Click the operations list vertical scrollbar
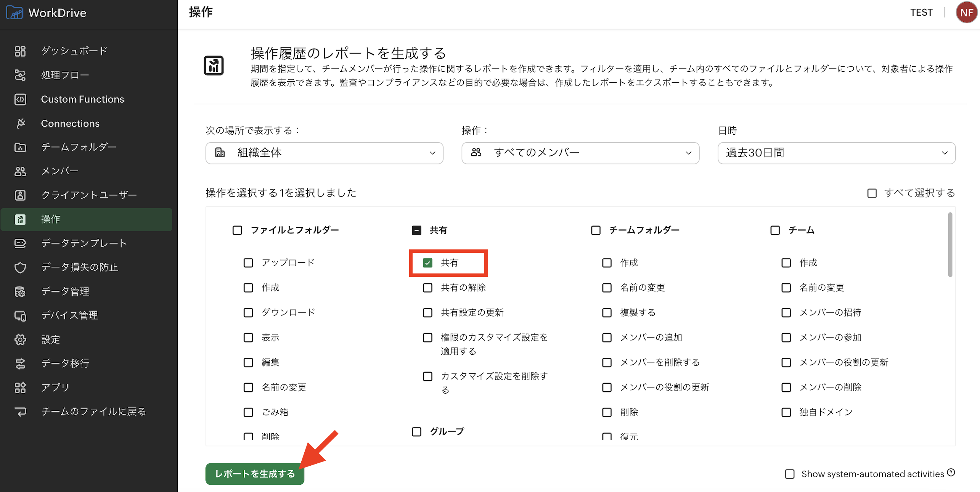Image resolution: width=980 pixels, height=492 pixels. pyautogui.click(x=950, y=245)
